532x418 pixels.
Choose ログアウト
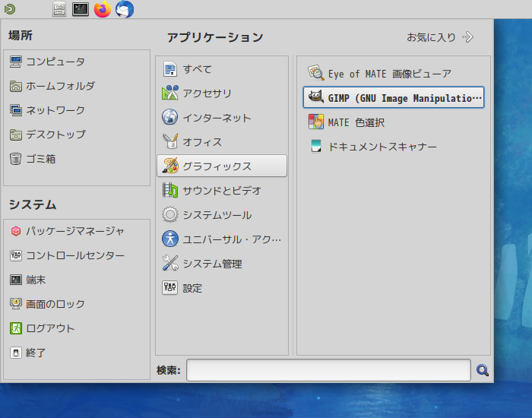[x=42, y=328]
